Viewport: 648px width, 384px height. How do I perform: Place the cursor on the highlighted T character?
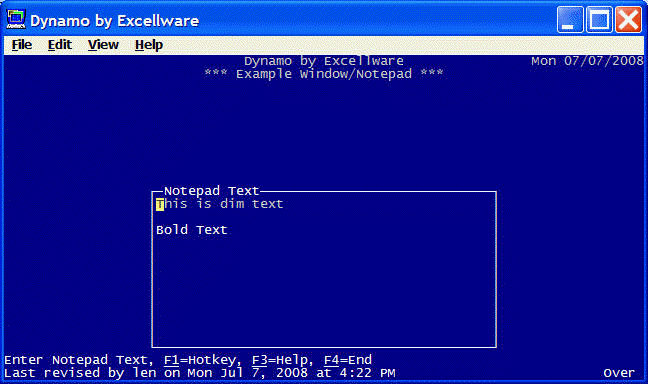point(160,204)
